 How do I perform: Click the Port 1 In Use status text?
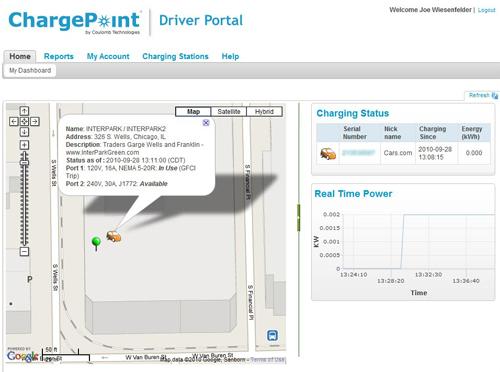coord(168,168)
